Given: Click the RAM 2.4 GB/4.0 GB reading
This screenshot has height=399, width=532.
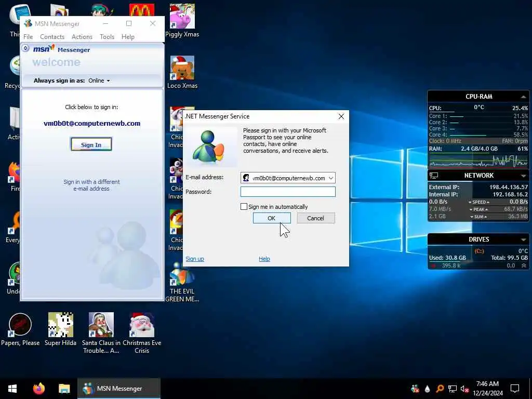Looking at the screenshot, I should 479,149.
